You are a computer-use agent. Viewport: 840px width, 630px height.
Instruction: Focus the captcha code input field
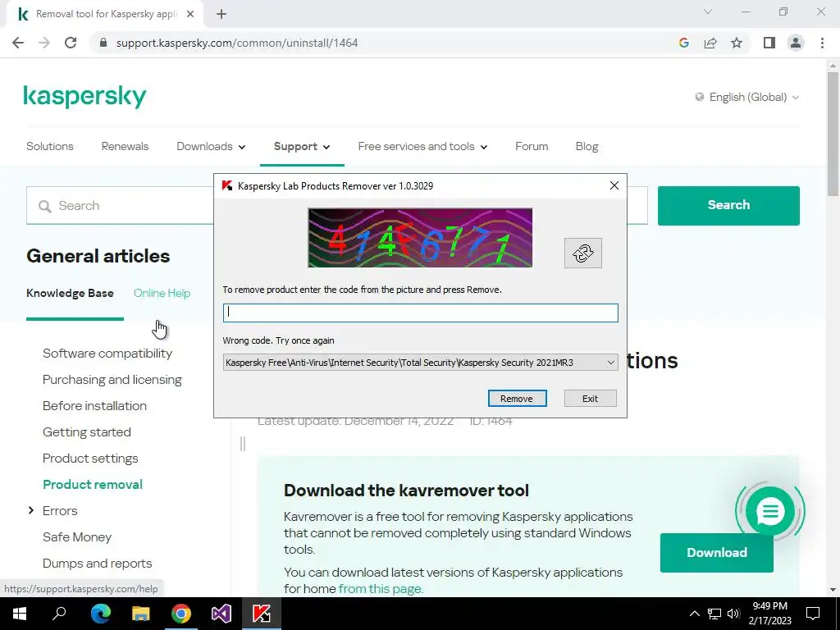pos(421,313)
